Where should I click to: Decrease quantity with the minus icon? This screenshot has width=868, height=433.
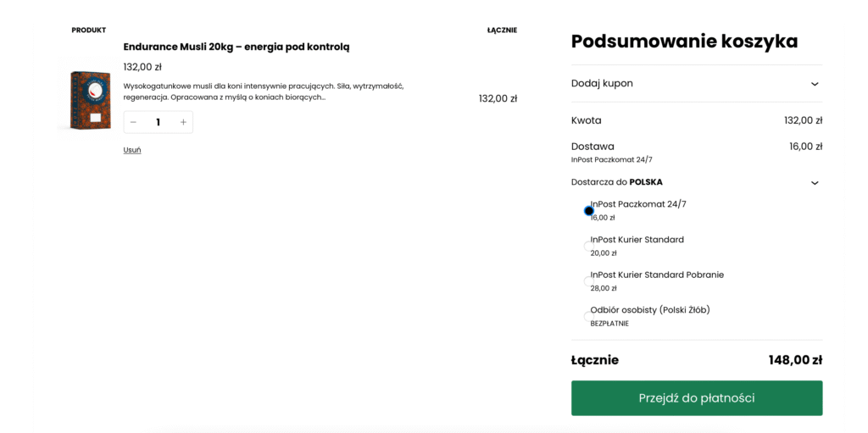coord(133,122)
